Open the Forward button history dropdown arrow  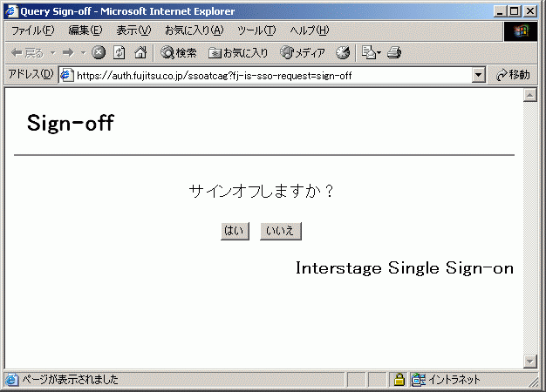(83, 53)
